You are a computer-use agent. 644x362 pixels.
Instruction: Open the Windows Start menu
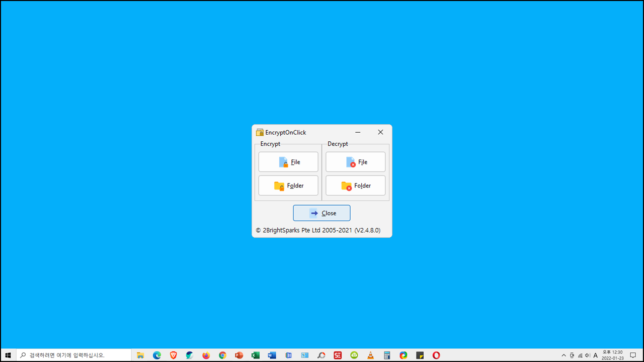[x=8, y=355]
